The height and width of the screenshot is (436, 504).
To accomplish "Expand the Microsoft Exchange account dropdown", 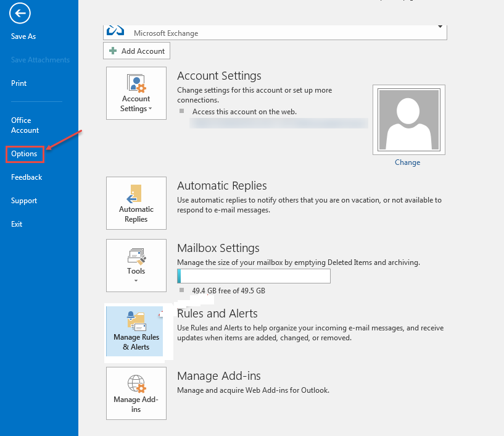I will coord(439,27).
